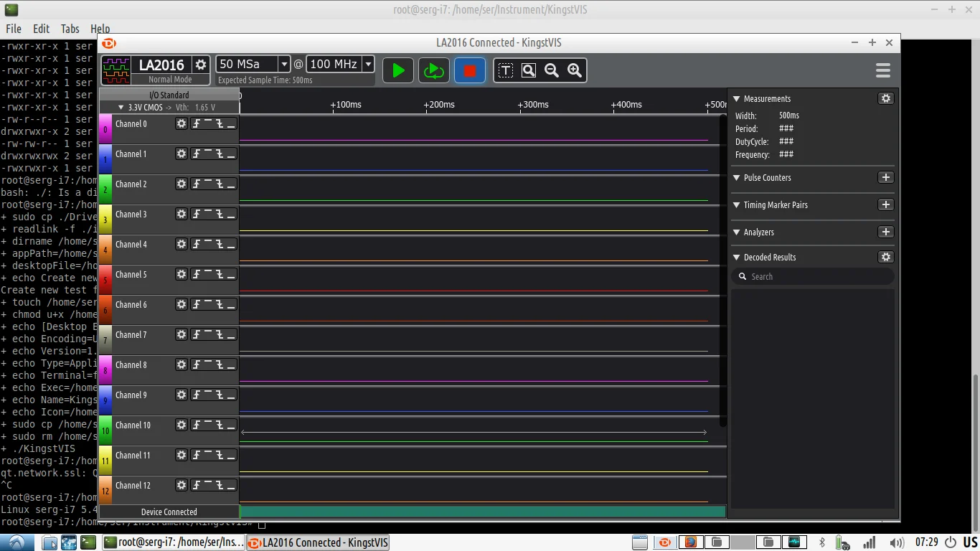The width and height of the screenshot is (980, 551).
Task: Set rising edge trigger on Channel 4
Action: coord(197,244)
